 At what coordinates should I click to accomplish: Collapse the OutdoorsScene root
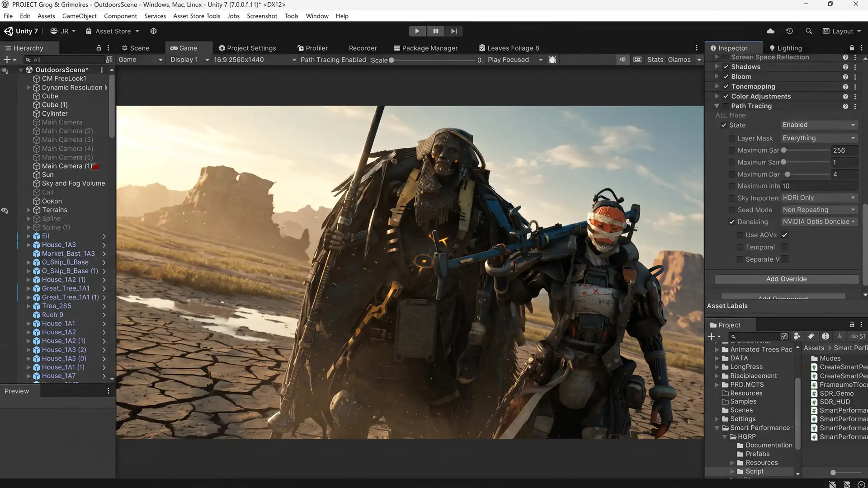point(21,70)
